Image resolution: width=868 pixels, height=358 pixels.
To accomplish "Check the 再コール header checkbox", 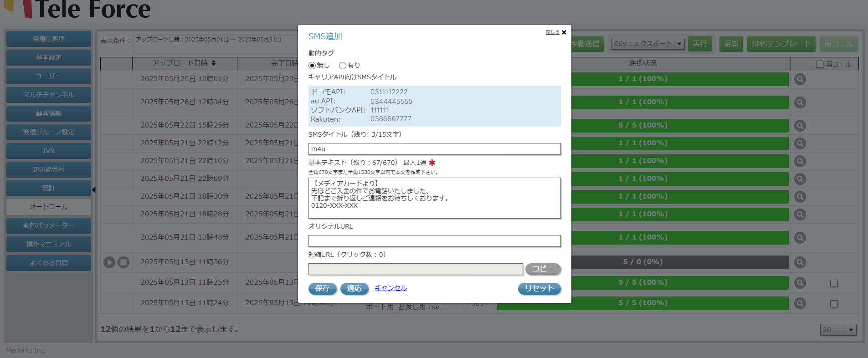I will click(x=820, y=64).
